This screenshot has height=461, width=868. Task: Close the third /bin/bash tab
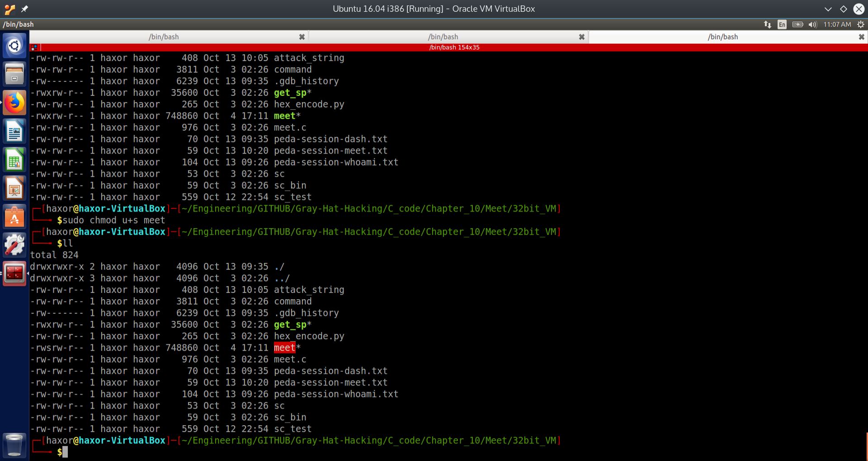coord(861,37)
